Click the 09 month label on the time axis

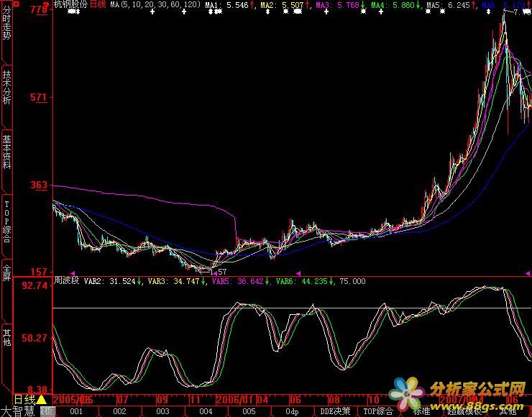(162, 399)
